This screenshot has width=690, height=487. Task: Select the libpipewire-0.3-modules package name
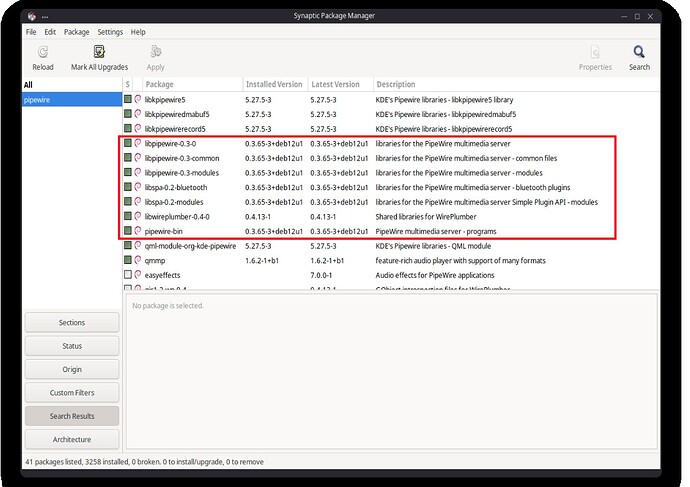click(x=182, y=173)
